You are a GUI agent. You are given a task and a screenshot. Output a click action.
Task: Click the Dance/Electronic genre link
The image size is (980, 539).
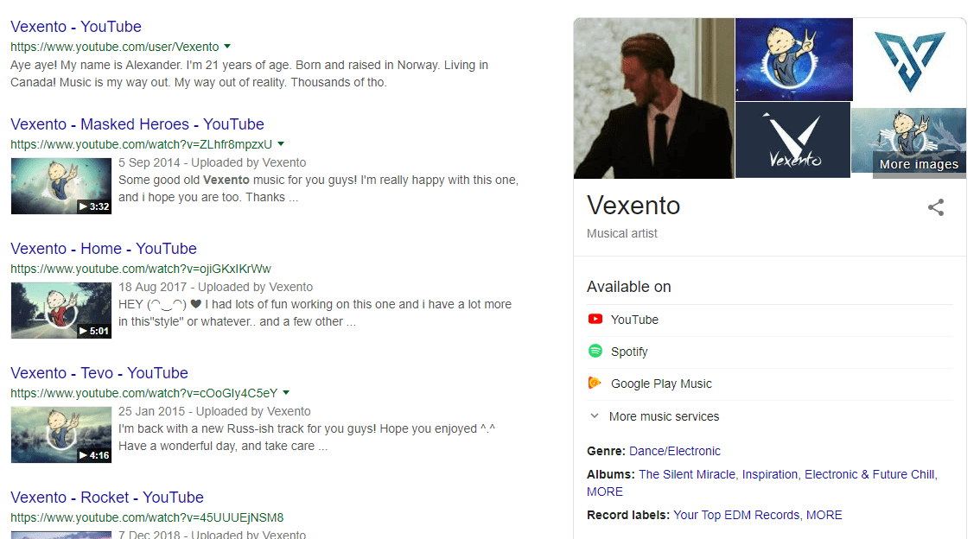[x=674, y=451]
